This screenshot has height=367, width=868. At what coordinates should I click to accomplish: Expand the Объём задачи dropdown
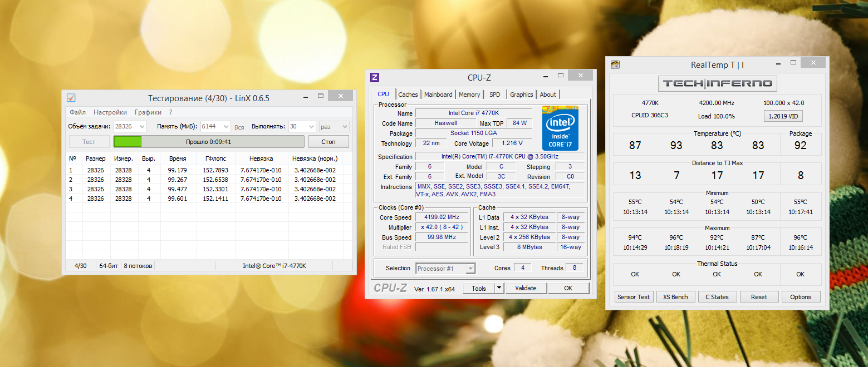point(142,127)
